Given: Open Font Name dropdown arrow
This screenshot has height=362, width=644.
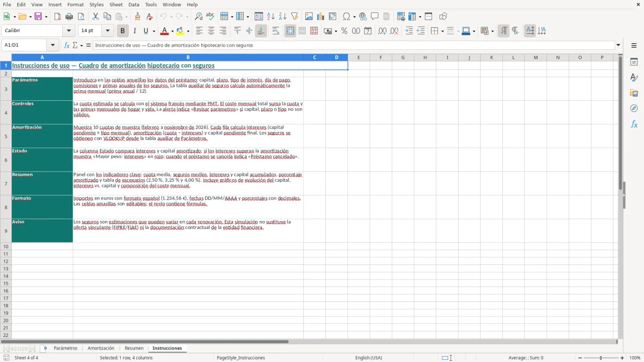Looking at the screenshot, I should tap(69, 31).
